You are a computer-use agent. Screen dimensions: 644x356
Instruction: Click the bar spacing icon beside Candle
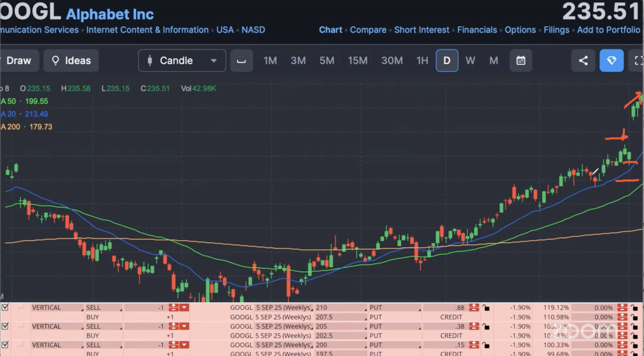pyautogui.click(x=241, y=61)
